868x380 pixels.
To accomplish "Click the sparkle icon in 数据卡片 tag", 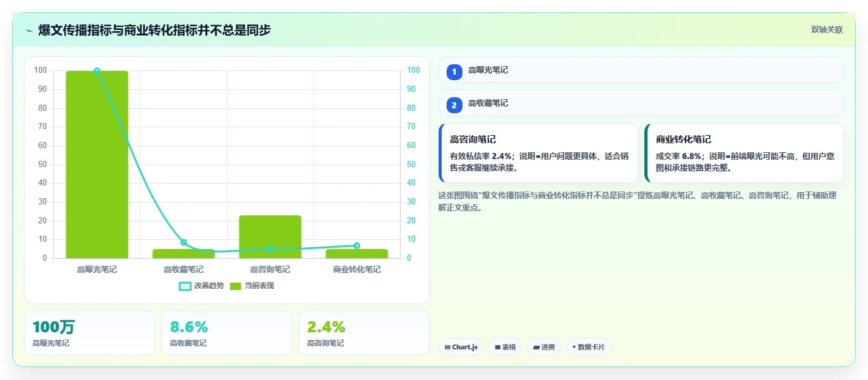I will [x=574, y=347].
